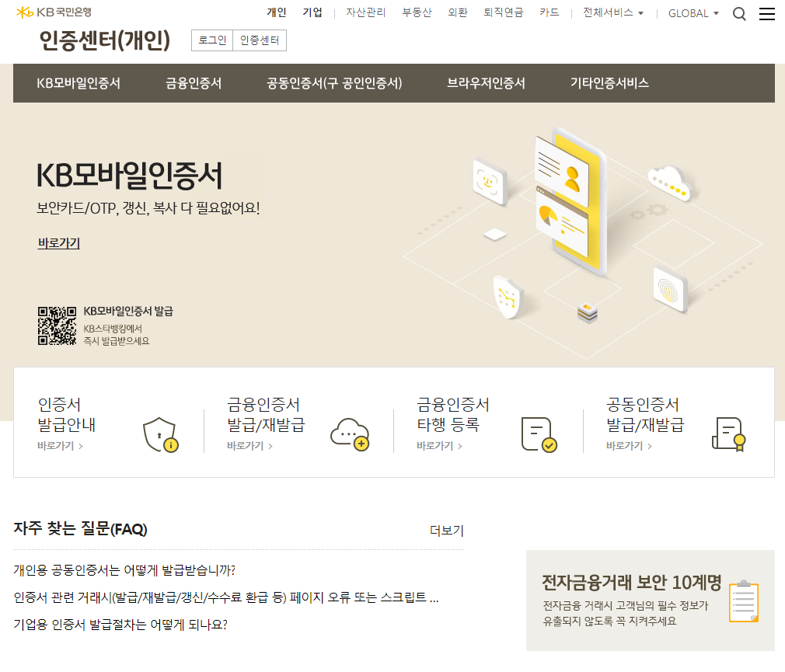Image resolution: width=785 pixels, height=672 pixels.
Task: Open the 전자금융거래 보안 10계명 banner title
Action: (x=631, y=583)
